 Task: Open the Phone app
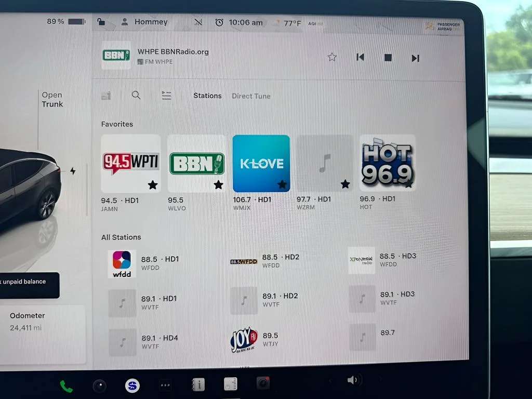click(66, 386)
